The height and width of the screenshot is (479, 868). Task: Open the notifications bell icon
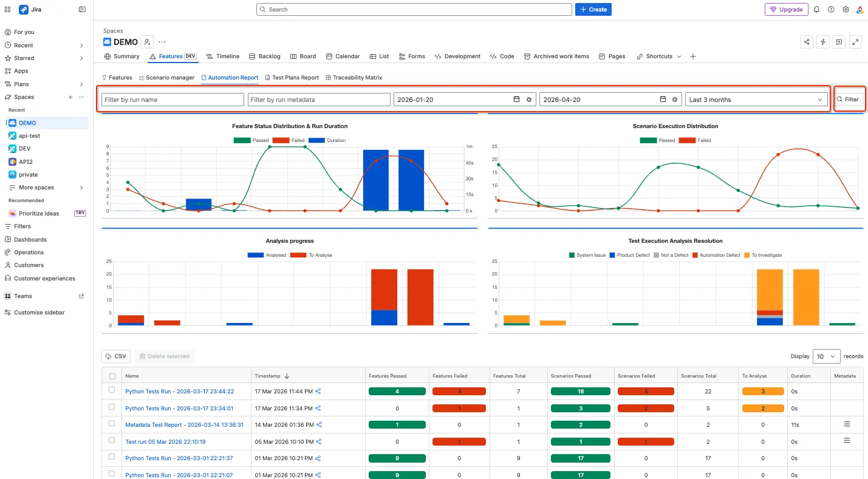[x=816, y=10]
